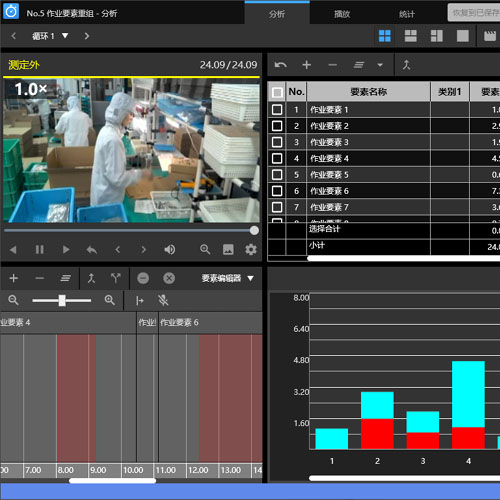Click the video preview of the worker
This screenshot has width=500, height=500.
131,150
